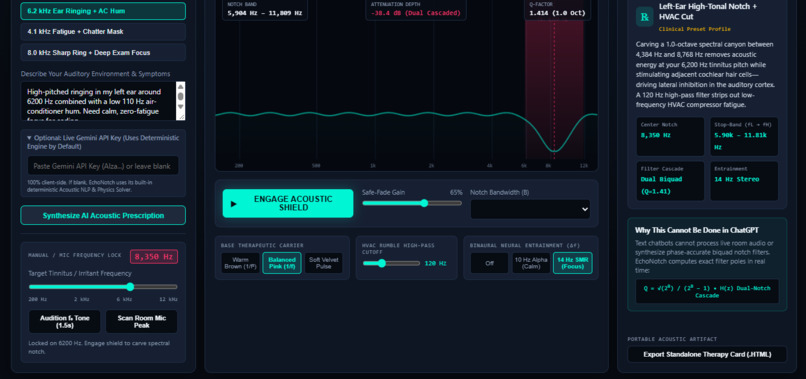Viewport: 806px width, 379px height.
Task: Select Balanced Pink (1/f) carrier
Action: coord(282,263)
